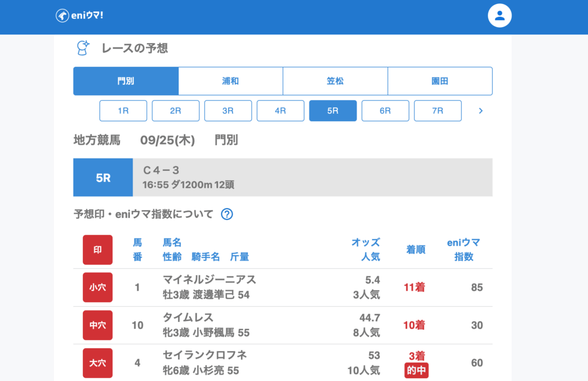This screenshot has width=588, height=381.
Task: Click the 大穴 mark badge
Action: coord(98,363)
